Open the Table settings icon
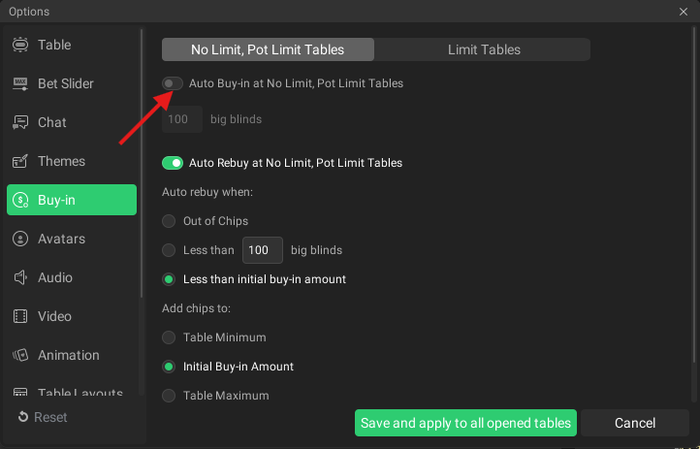 pos(20,45)
